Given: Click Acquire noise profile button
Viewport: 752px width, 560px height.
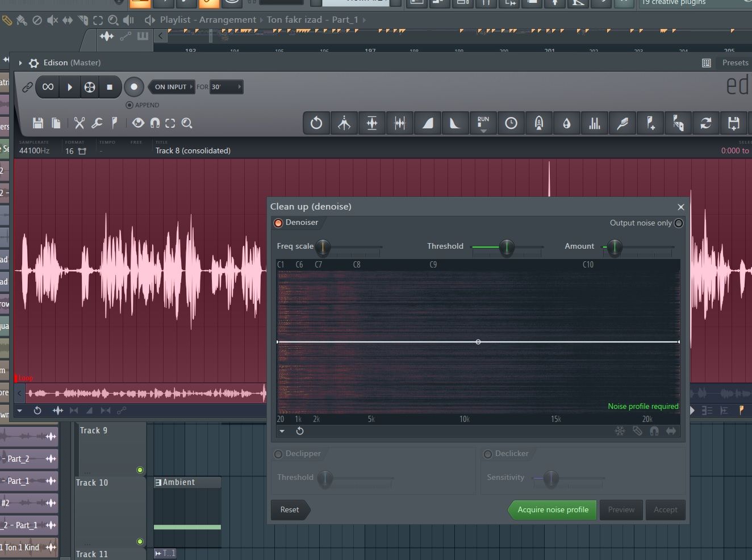Looking at the screenshot, I should 553,509.
